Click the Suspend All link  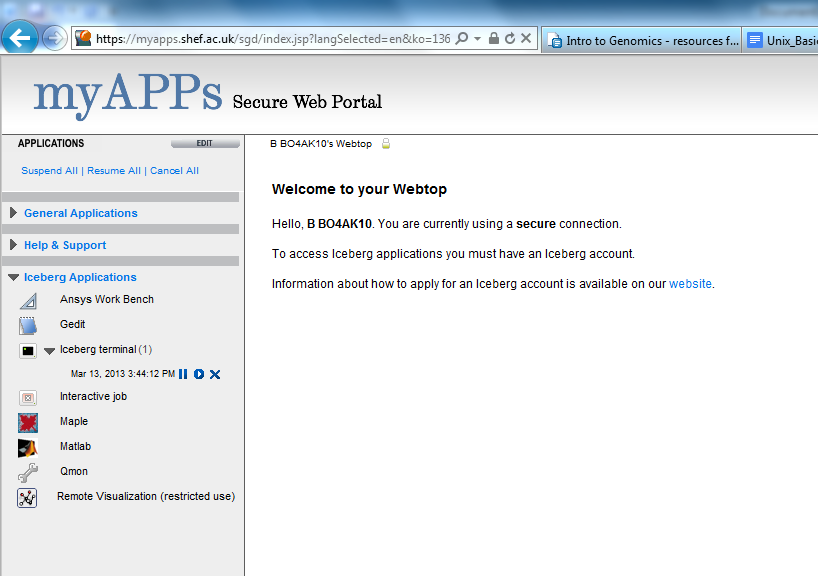point(49,171)
